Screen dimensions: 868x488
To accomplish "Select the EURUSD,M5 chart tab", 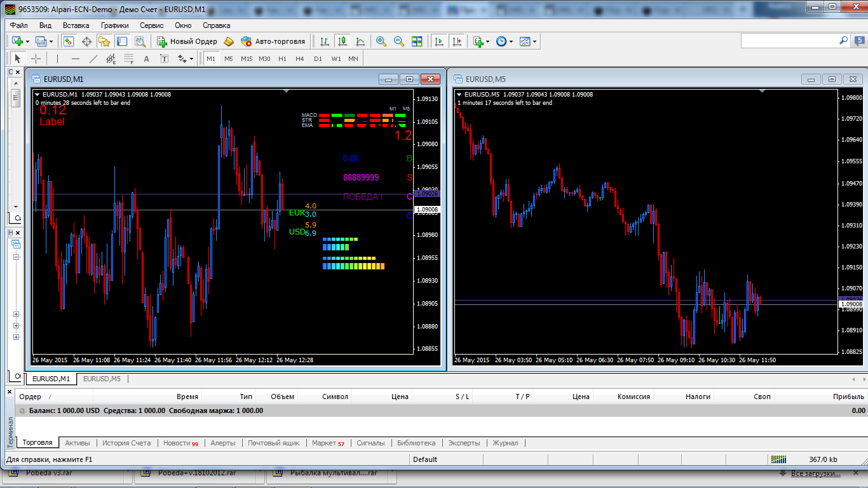I will pos(102,379).
